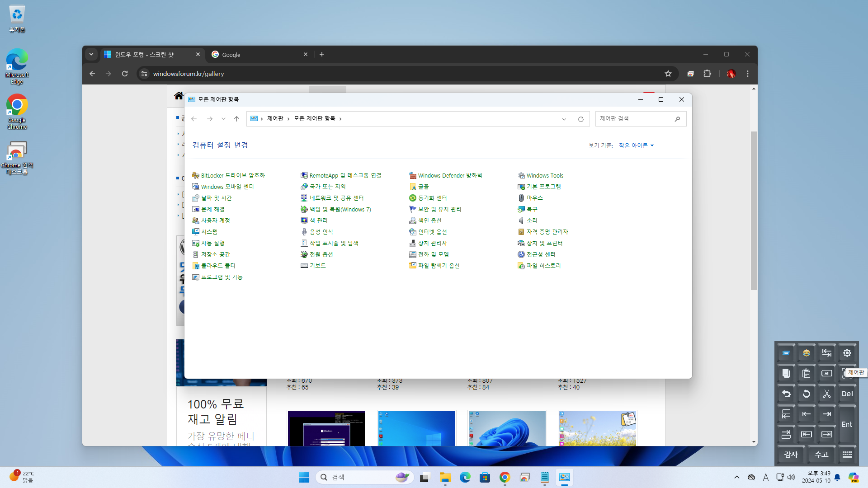This screenshot has height=488, width=868.
Task: Refresh the control panel view
Action: [x=581, y=119]
